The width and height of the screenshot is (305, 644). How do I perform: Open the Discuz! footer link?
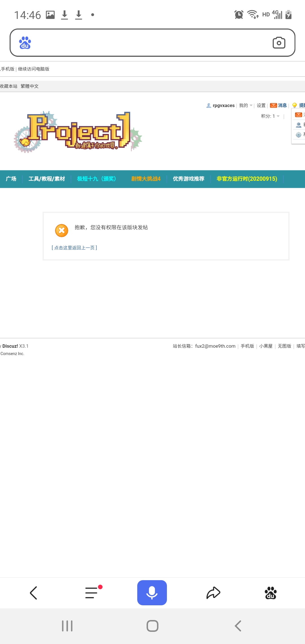[10, 346]
